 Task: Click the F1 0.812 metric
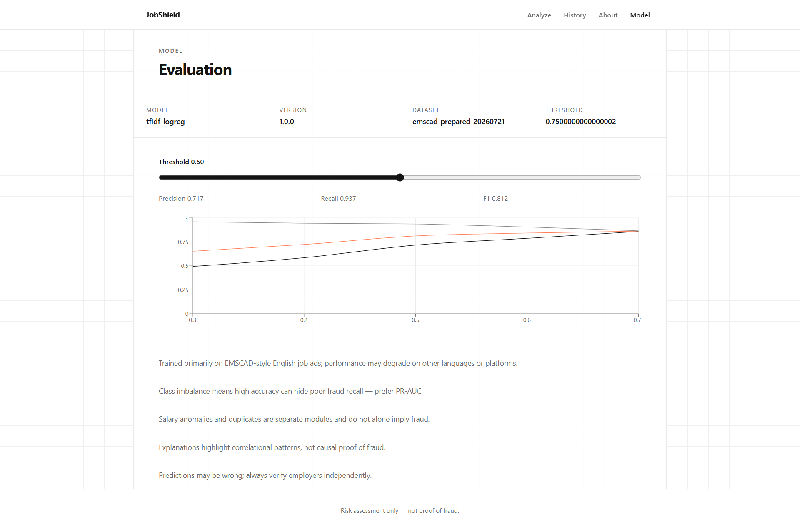coord(495,198)
